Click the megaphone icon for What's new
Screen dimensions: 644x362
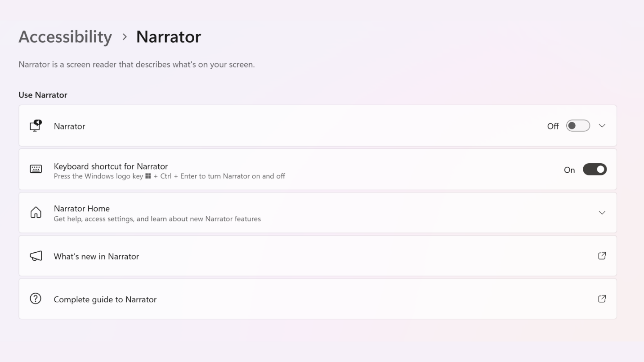[x=36, y=256]
